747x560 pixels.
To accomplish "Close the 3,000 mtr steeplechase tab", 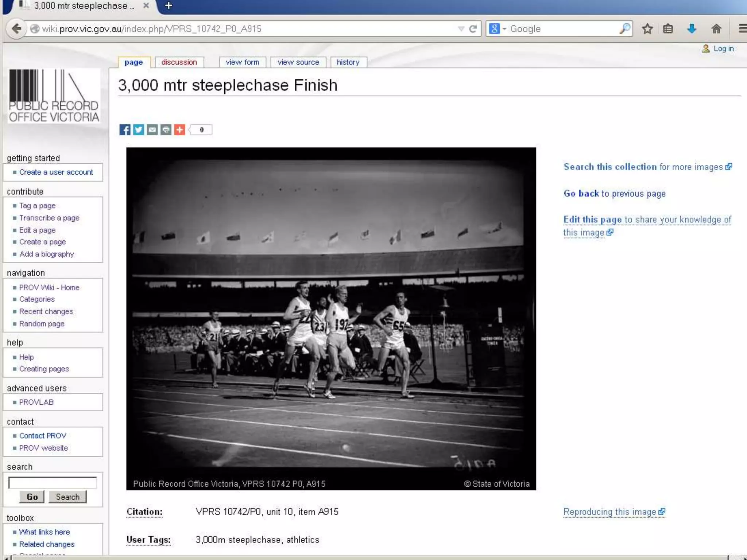I will click(x=146, y=5).
